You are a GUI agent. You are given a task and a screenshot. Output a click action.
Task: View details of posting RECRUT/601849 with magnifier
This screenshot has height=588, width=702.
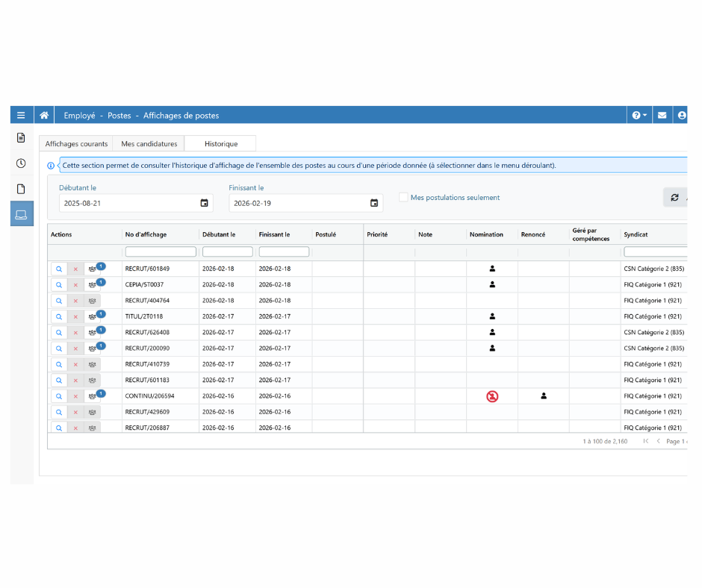point(59,269)
